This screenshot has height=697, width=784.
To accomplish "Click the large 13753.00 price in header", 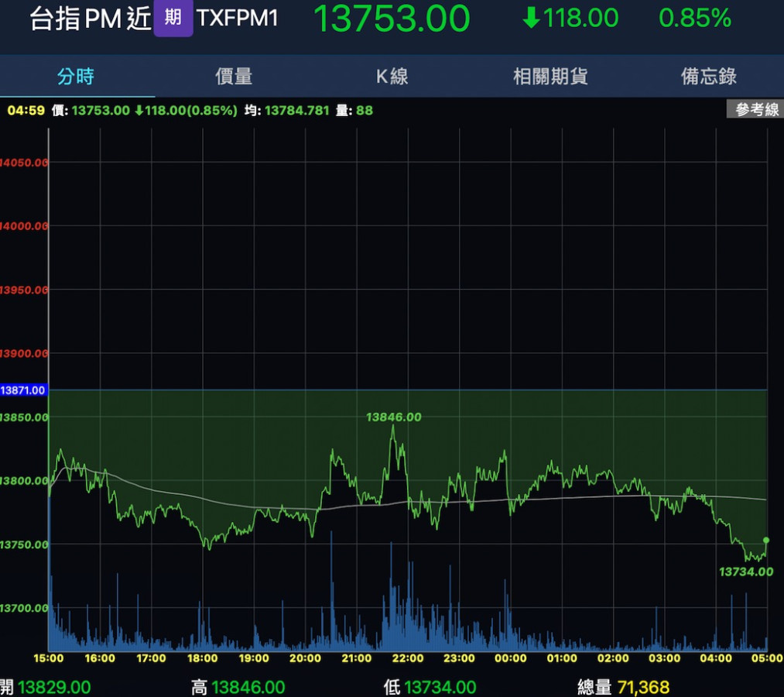I will point(391,18).
